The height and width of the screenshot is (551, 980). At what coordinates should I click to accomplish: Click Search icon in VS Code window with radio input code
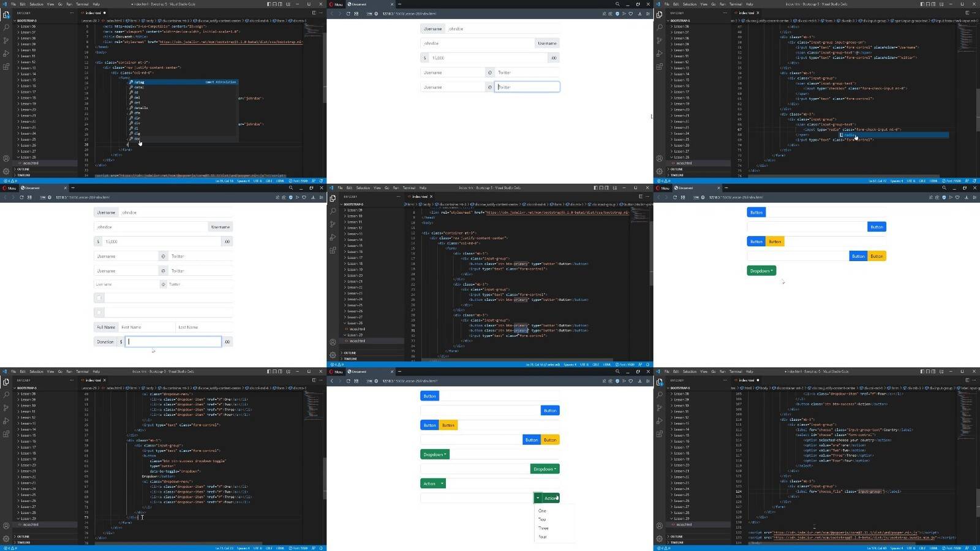(660, 28)
